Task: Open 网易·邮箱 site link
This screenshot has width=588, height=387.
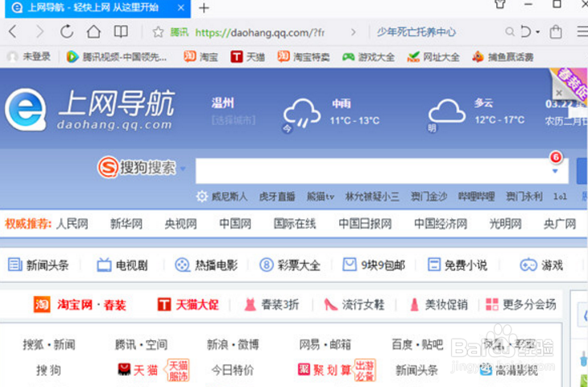Action: tap(325, 344)
